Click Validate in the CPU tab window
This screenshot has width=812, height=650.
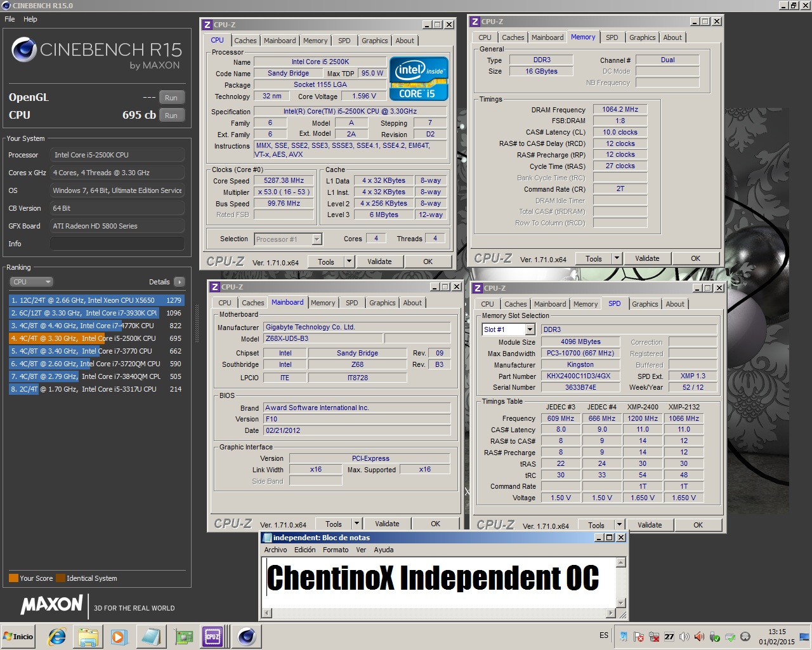(x=379, y=262)
